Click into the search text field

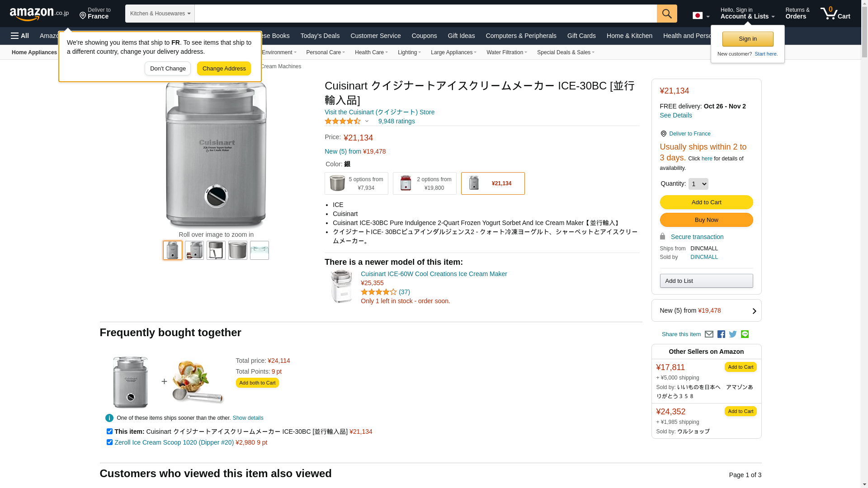[x=425, y=14]
